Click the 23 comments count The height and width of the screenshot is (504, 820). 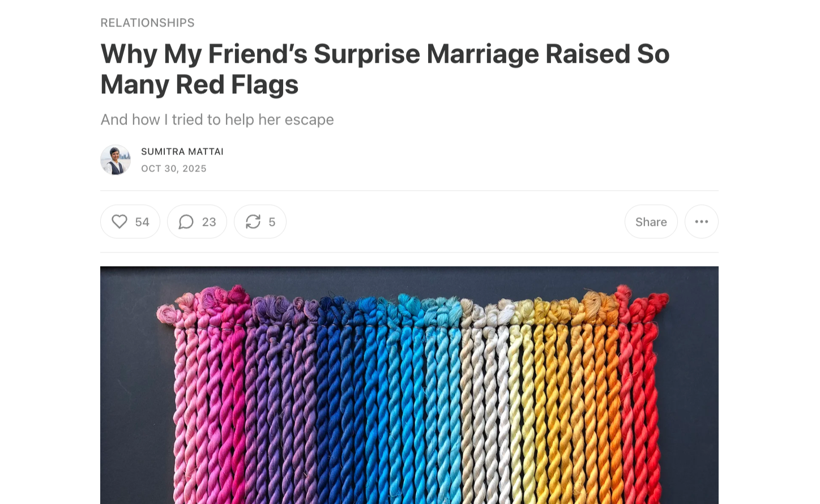(209, 222)
